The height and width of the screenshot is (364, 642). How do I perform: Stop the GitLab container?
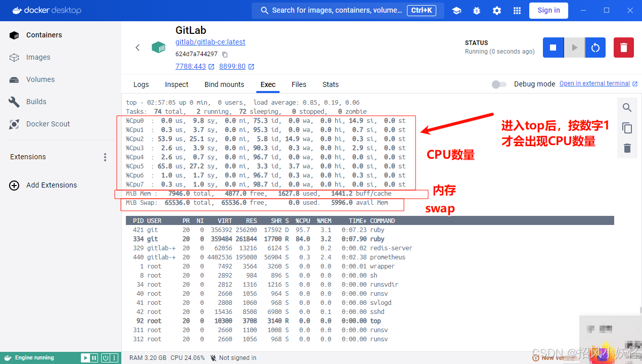553,48
